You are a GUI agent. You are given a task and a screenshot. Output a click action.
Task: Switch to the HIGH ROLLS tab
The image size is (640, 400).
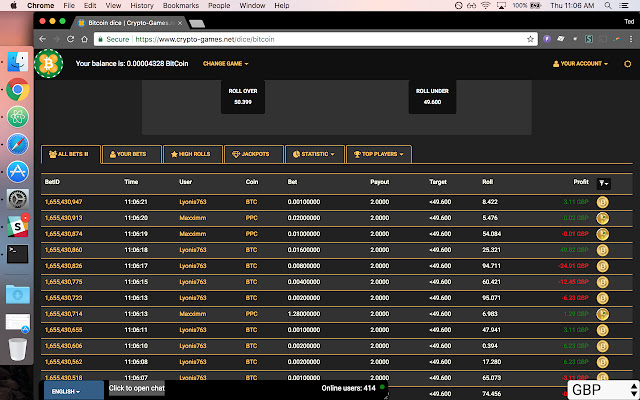pos(193,154)
